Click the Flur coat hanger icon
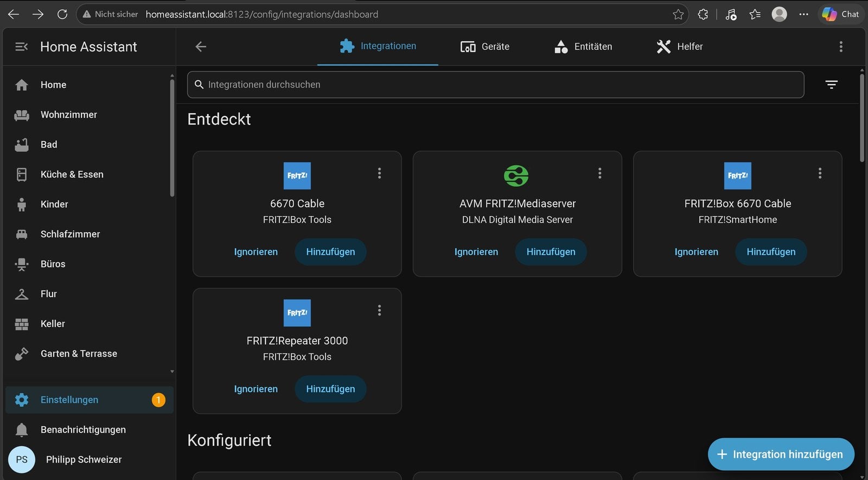The width and height of the screenshot is (868, 480). tap(22, 294)
